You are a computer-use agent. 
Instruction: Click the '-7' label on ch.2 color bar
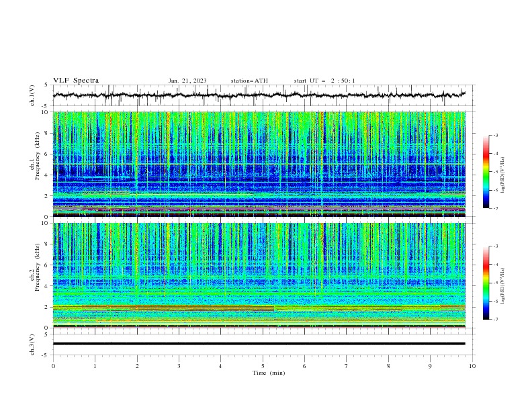coord(496,320)
